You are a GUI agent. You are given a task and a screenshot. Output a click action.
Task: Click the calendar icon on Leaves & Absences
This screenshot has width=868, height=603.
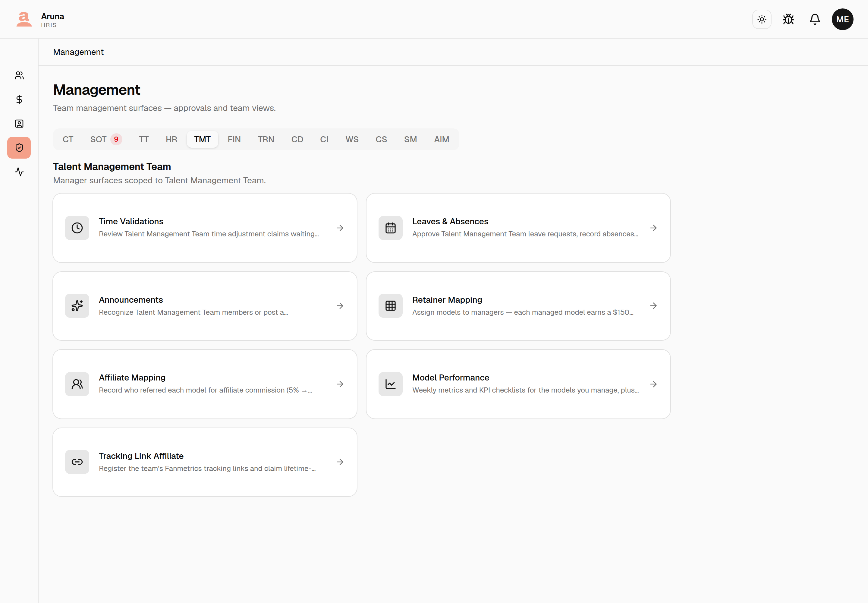(x=391, y=228)
